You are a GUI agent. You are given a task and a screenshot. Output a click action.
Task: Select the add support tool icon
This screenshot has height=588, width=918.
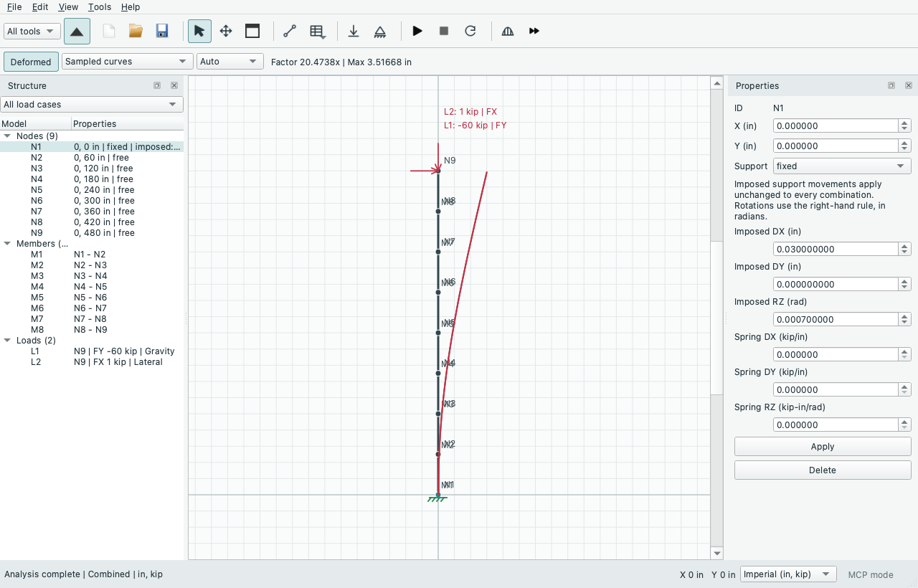tap(380, 32)
